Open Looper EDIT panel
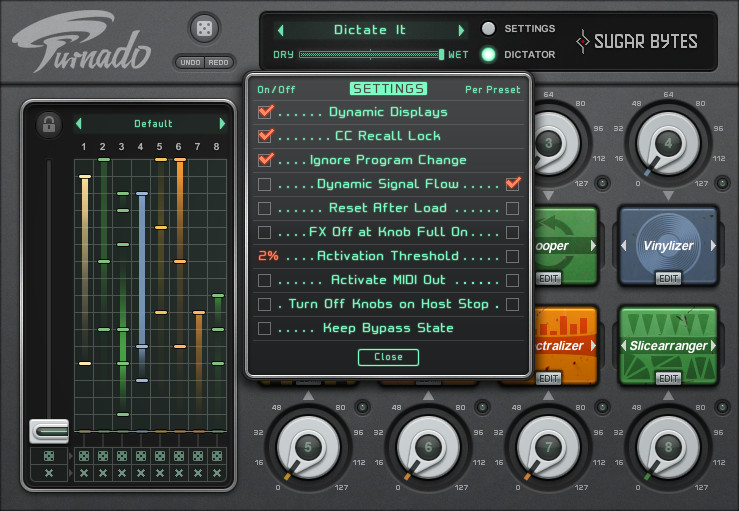Screen dimensions: 739x511 point(548,279)
